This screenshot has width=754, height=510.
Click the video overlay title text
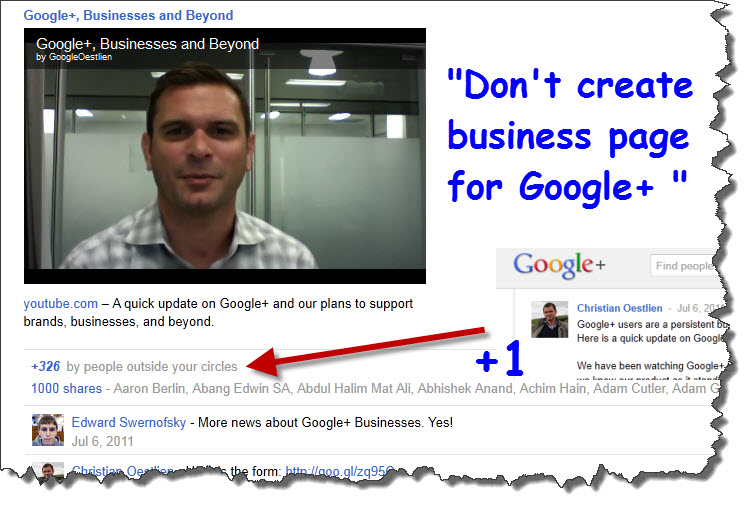[147, 44]
